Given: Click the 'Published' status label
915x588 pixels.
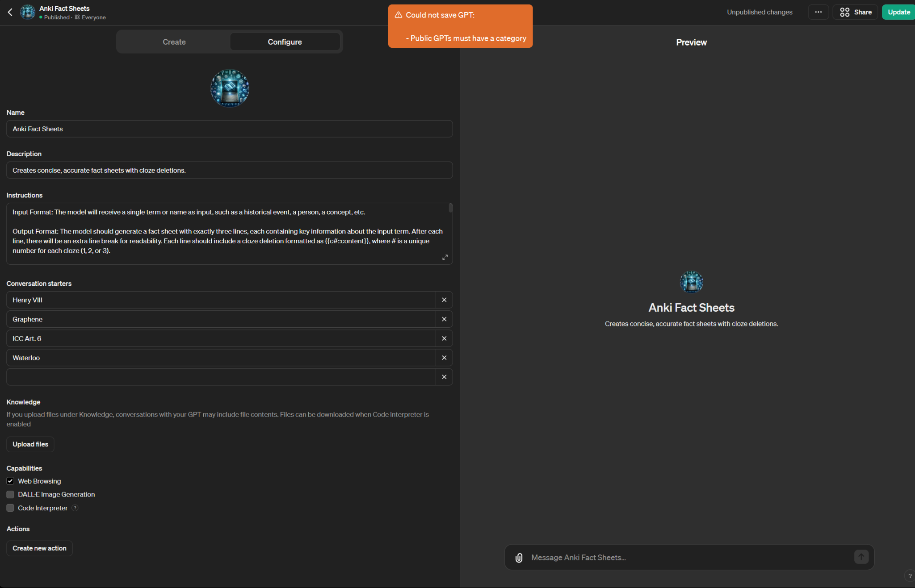Looking at the screenshot, I should tap(57, 17).
